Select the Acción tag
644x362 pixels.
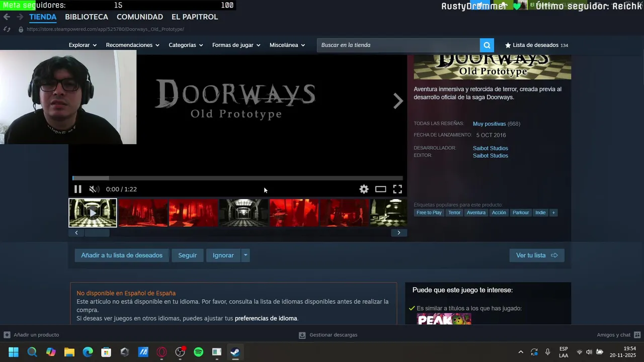[x=499, y=213]
